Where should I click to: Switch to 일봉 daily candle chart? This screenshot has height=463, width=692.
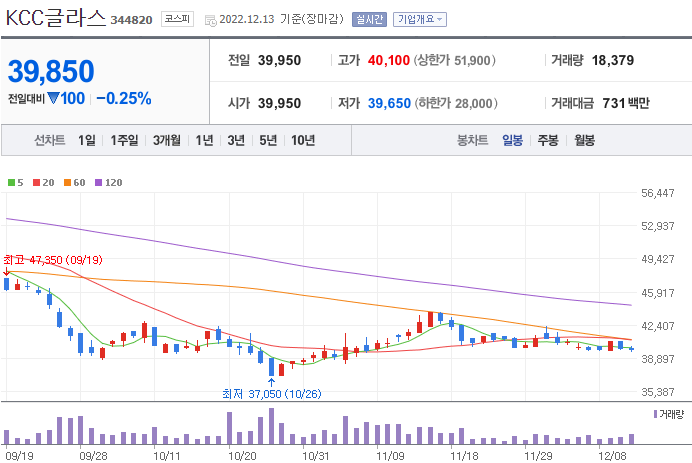pyautogui.click(x=512, y=140)
